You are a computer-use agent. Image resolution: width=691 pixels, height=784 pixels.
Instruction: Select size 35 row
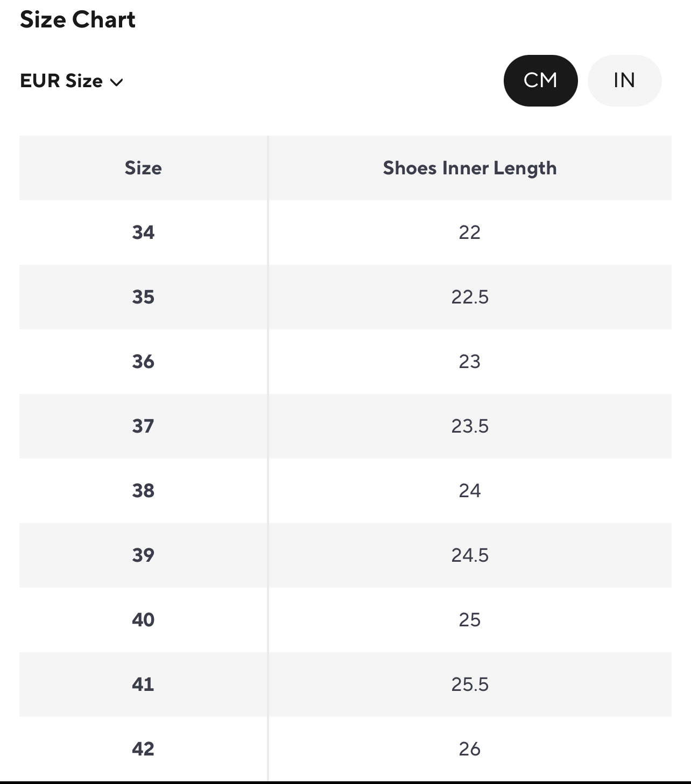[x=143, y=297]
